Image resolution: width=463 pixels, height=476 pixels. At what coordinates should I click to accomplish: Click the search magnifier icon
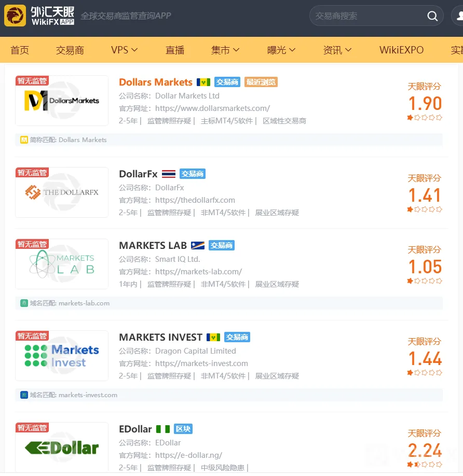coord(432,16)
